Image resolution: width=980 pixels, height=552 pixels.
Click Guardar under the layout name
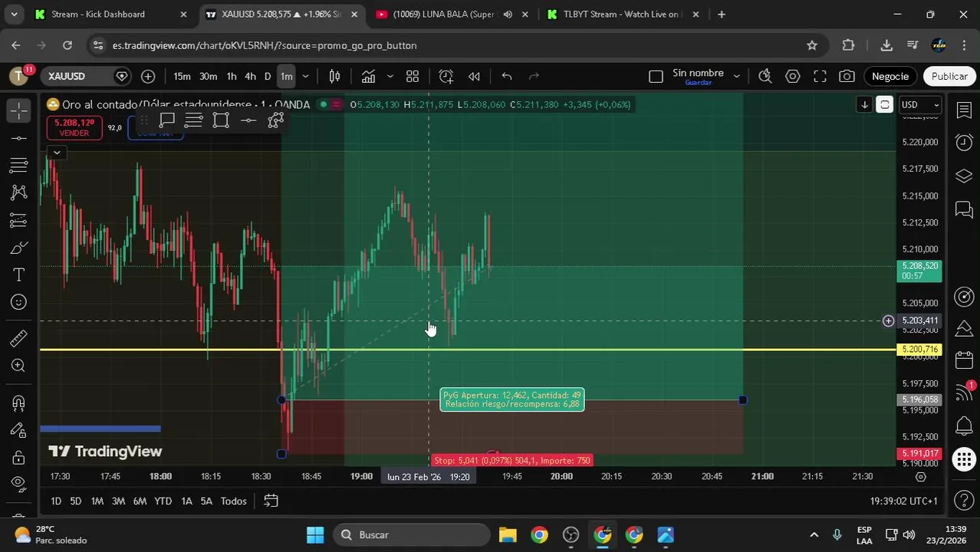pos(698,83)
